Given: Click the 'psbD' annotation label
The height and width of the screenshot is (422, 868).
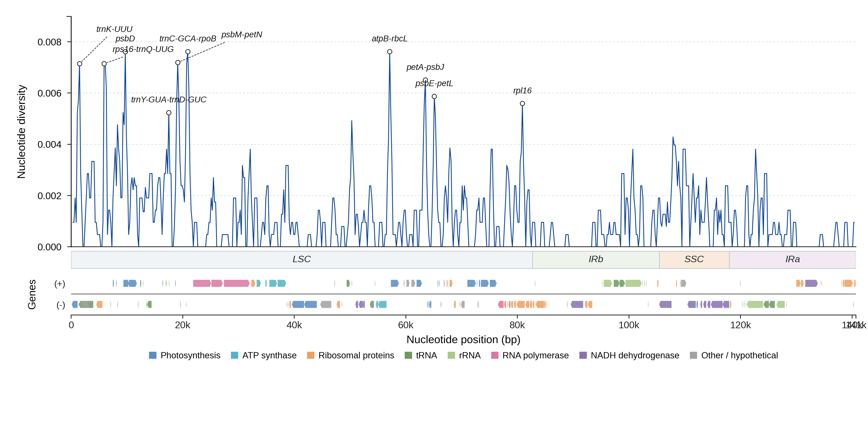Looking at the screenshot, I should [125, 39].
